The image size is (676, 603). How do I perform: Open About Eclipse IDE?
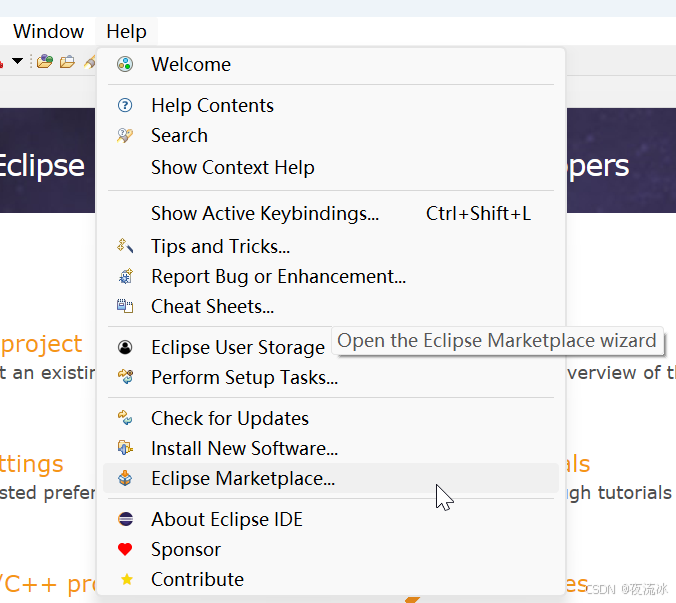tap(331, 520)
